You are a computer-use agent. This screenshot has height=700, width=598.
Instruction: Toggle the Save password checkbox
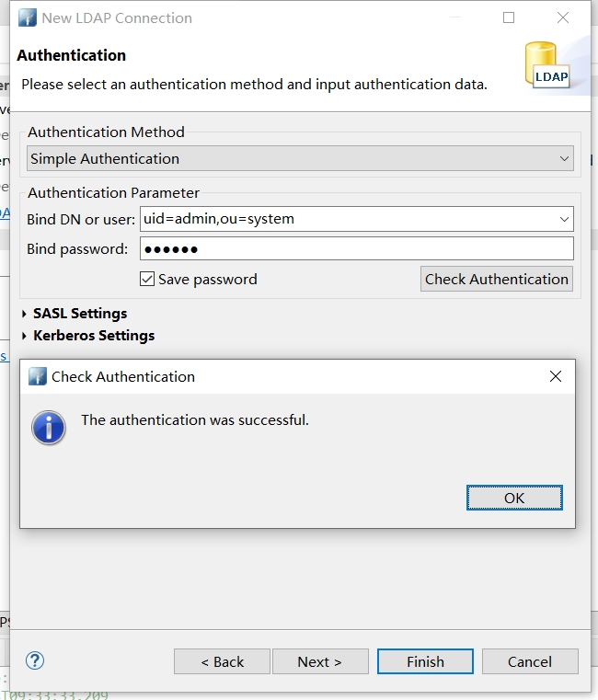click(x=147, y=279)
